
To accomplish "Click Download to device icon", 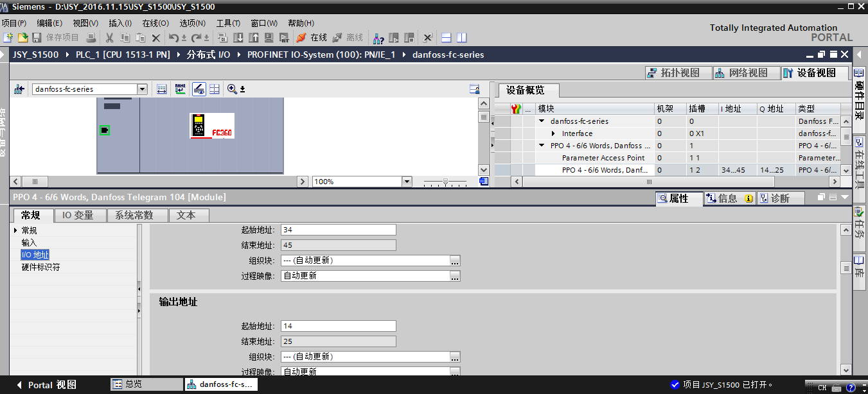I will tap(238, 38).
